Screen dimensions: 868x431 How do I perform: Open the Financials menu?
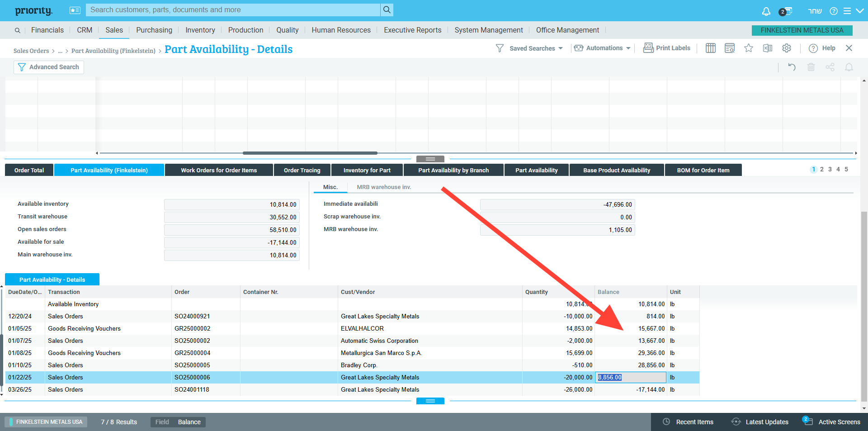(47, 30)
